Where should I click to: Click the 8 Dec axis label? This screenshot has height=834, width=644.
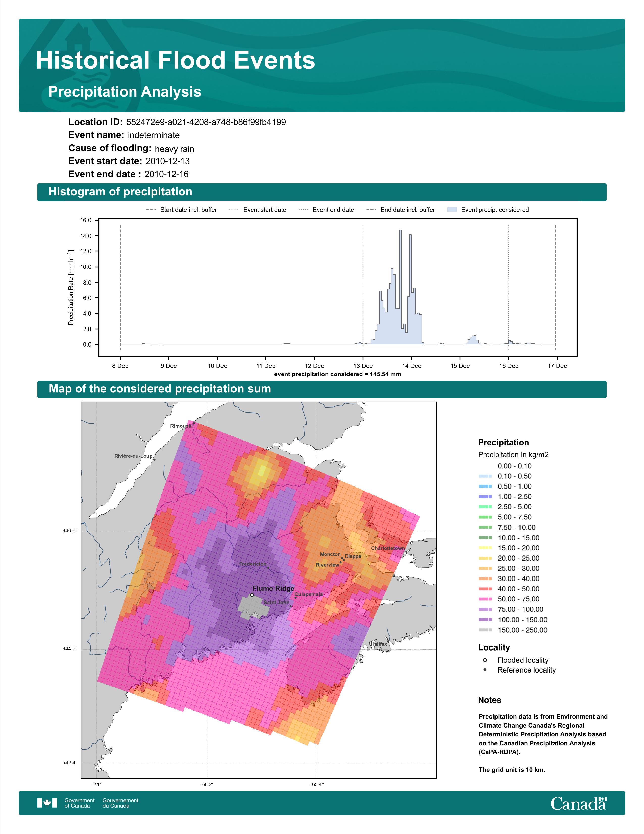click(120, 366)
